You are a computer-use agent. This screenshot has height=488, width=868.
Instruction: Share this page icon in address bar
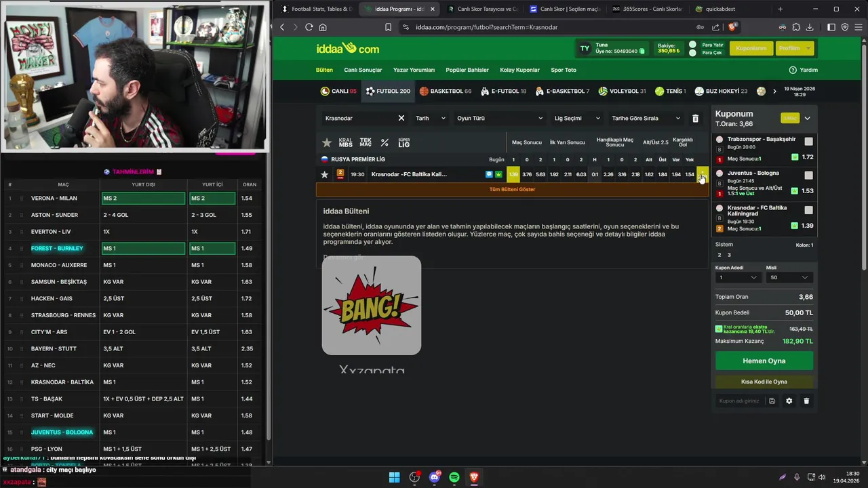(x=715, y=27)
